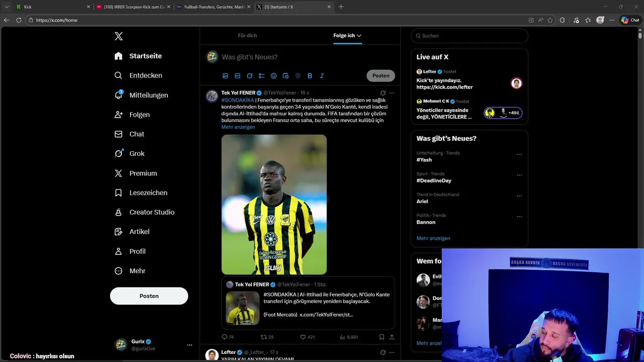The width and height of the screenshot is (644, 362).
Task: Add a GIF in the composer
Action: click(x=237, y=76)
